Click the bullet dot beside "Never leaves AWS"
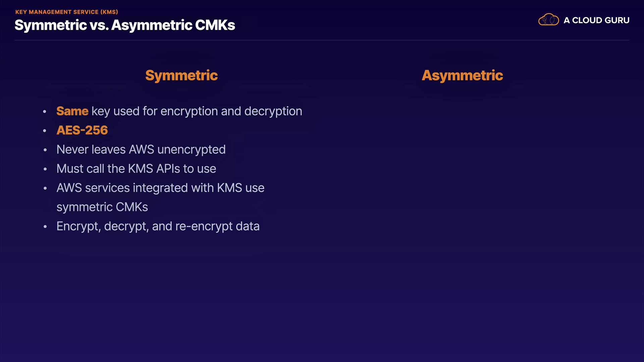644x362 pixels. click(x=45, y=150)
